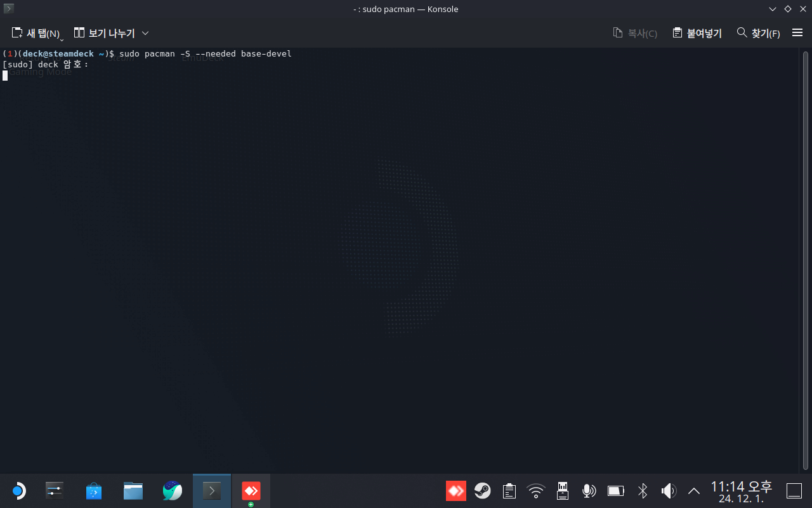812x508 pixels.
Task: Click the sudo pacman command line text
Action: pos(206,54)
